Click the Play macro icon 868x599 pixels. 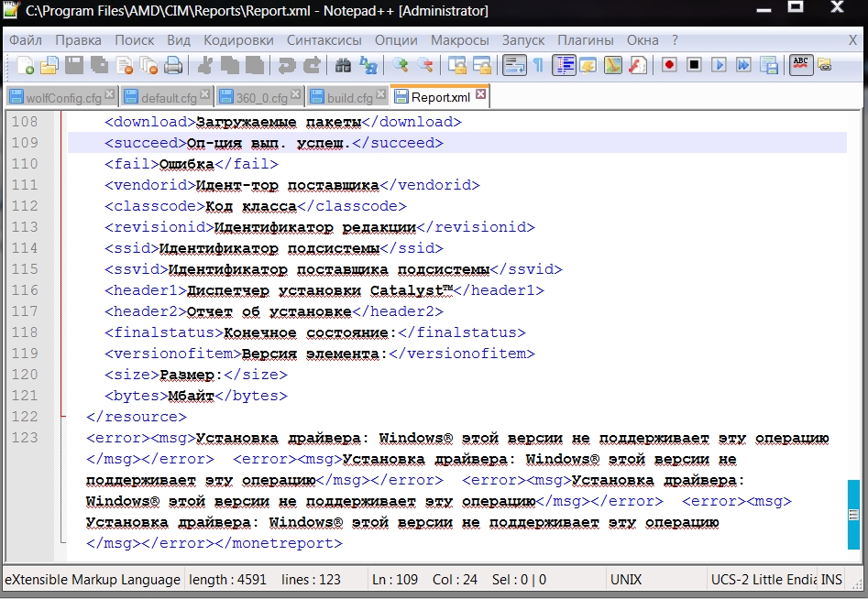(x=720, y=65)
